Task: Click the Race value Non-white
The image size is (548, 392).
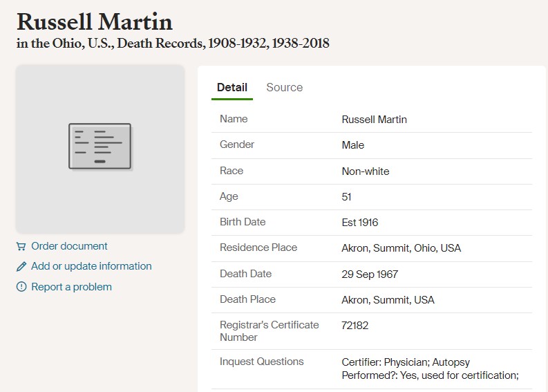Action: pyautogui.click(x=366, y=171)
